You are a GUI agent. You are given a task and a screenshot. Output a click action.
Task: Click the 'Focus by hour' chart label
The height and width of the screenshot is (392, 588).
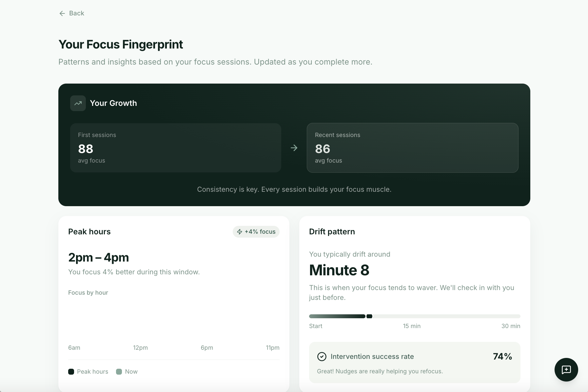(88, 293)
